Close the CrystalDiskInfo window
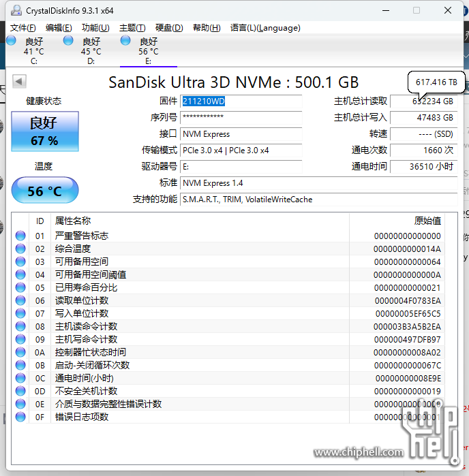Screen dimensions: 469x476 tap(448, 11)
